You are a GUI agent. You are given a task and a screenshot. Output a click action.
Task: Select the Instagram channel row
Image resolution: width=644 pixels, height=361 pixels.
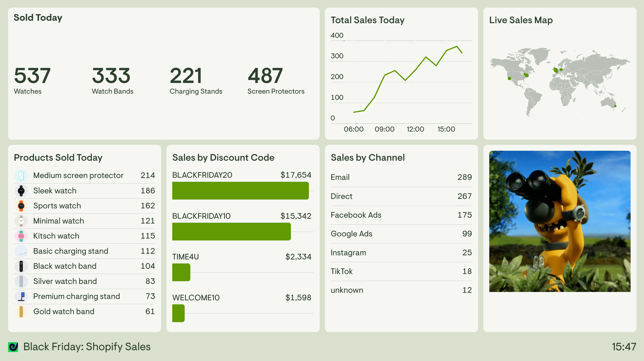coord(401,252)
